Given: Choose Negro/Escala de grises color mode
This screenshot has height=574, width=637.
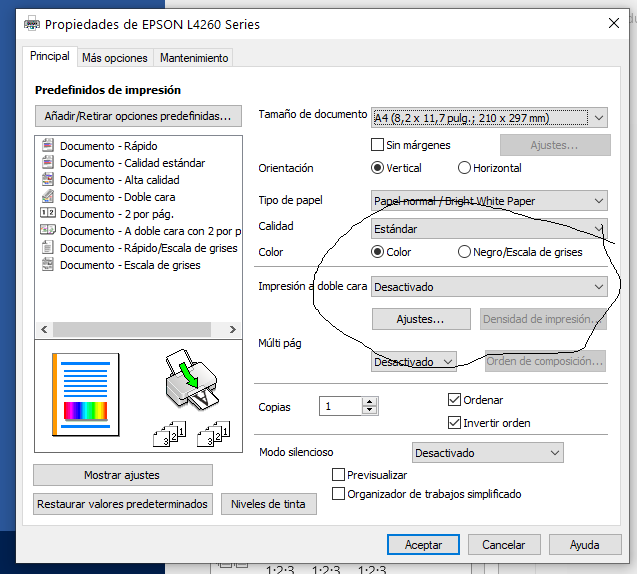Looking at the screenshot, I should (x=465, y=252).
